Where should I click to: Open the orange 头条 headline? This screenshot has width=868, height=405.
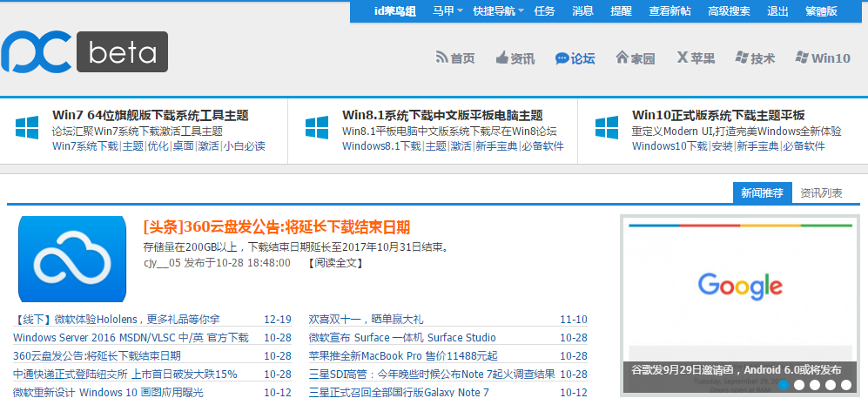[x=277, y=226]
